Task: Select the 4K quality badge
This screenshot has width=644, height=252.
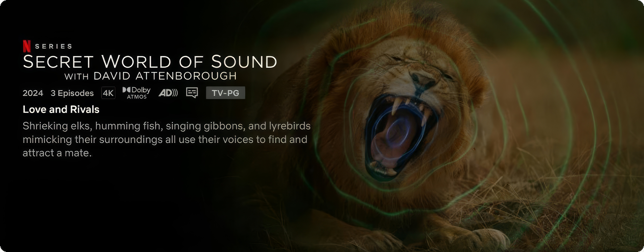Action: tap(108, 93)
